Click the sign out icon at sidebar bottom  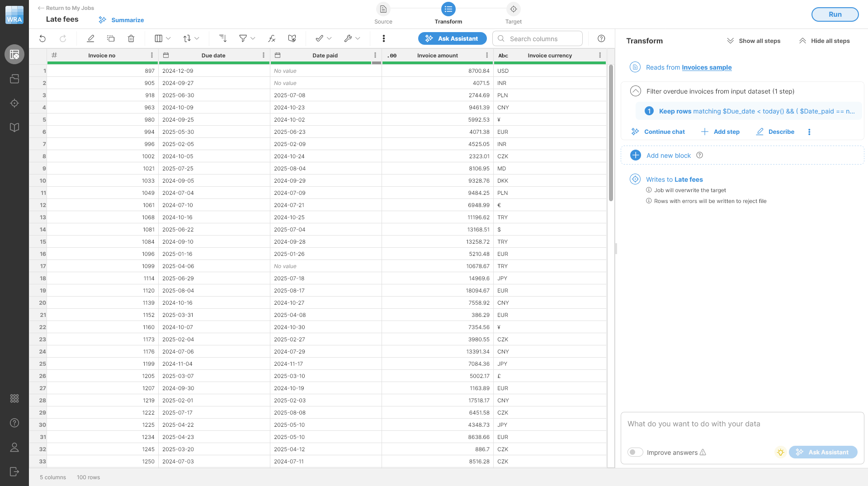coord(14,472)
